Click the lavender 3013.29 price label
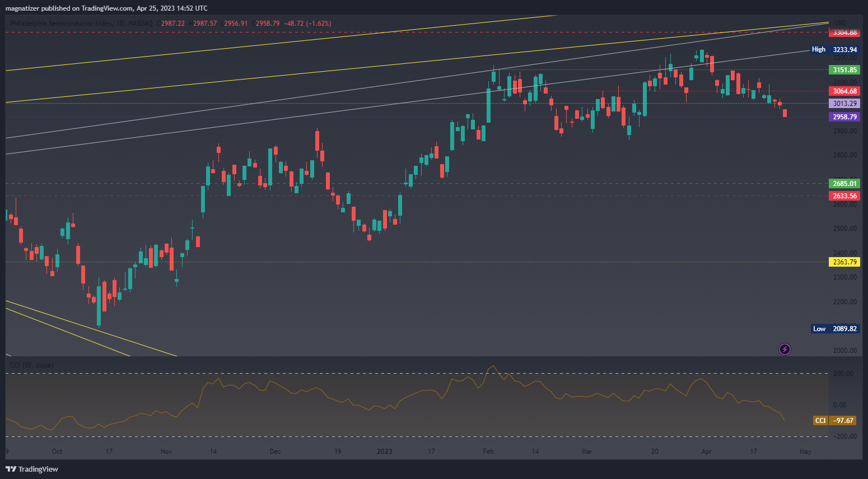The image size is (868, 479). (844, 104)
